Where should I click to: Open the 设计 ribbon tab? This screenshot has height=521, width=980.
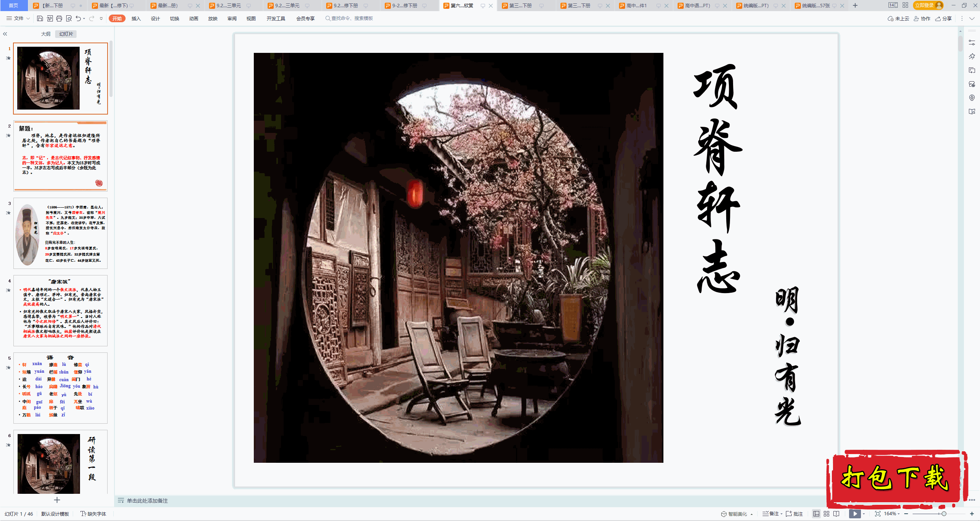coord(155,18)
